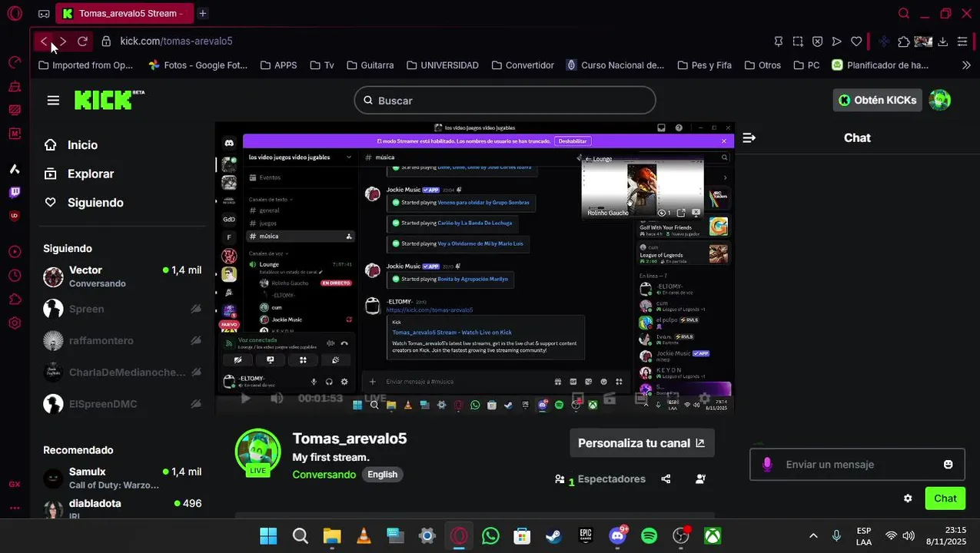Open the chat emoji picker
The width and height of the screenshot is (980, 553).
pyautogui.click(x=948, y=465)
